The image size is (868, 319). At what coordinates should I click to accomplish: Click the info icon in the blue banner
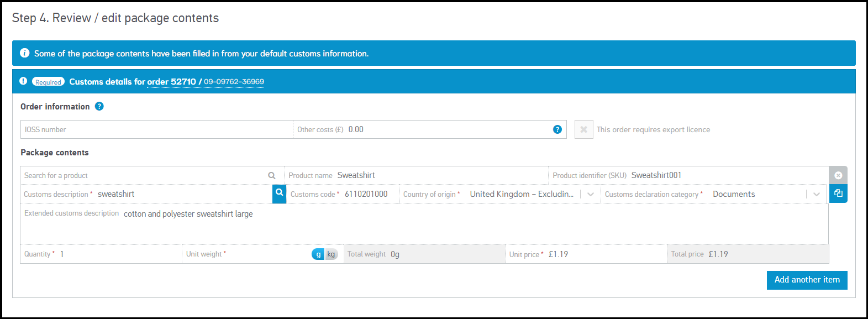coord(25,53)
